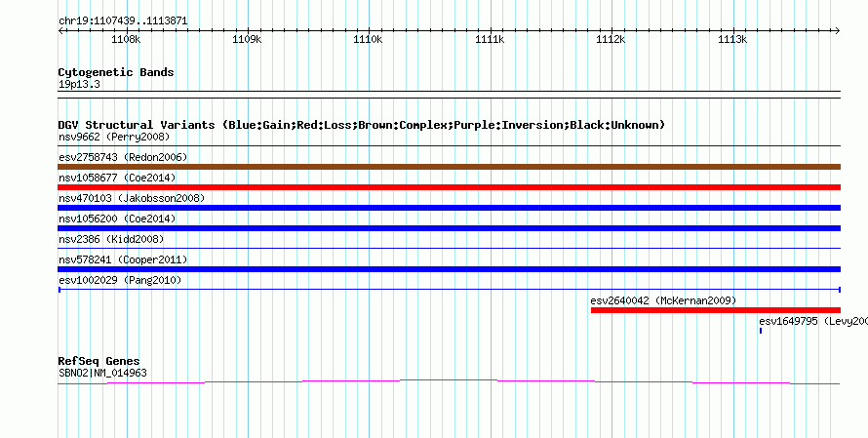
Task: Open the nsv578241 (Cooper2011) label
Action: point(123,259)
